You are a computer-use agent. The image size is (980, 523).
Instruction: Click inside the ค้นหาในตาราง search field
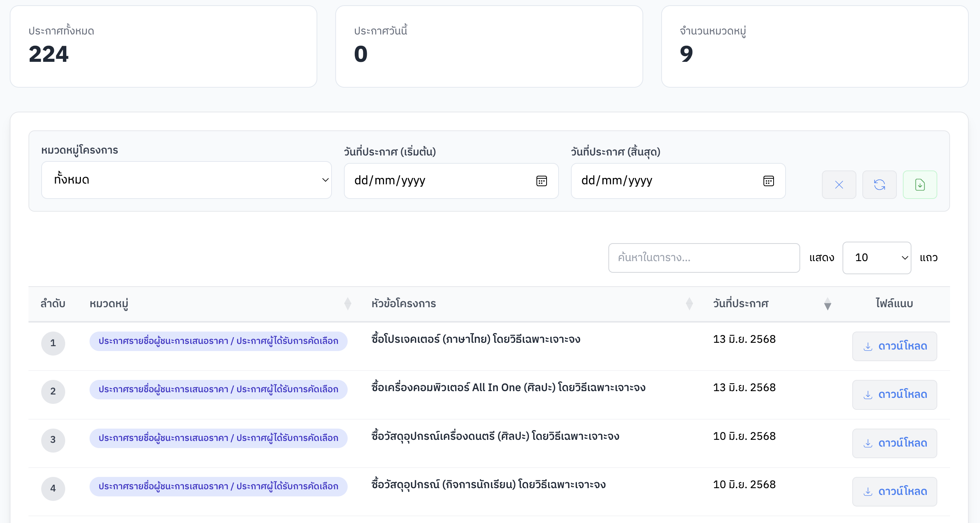pos(704,257)
